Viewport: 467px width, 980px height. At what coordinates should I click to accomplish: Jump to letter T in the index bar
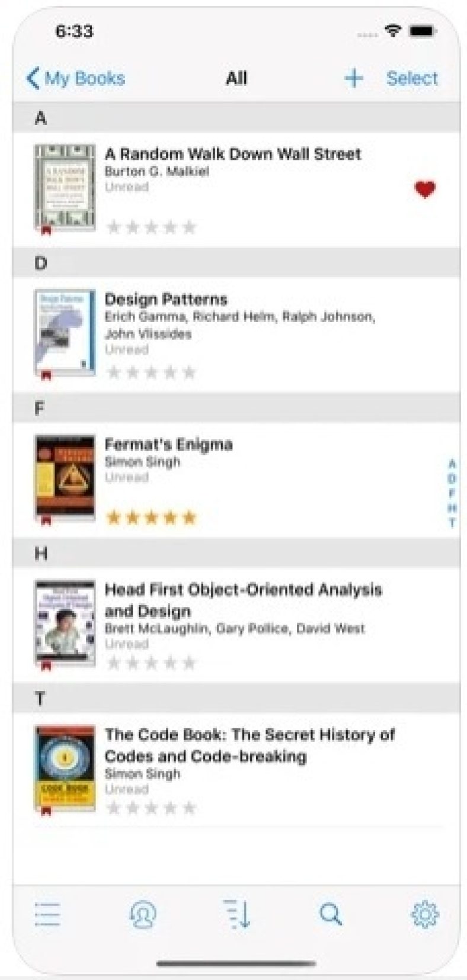[452, 523]
